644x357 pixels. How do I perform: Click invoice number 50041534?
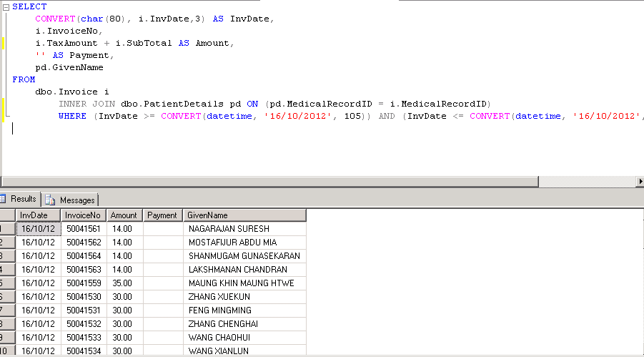pos(84,351)
